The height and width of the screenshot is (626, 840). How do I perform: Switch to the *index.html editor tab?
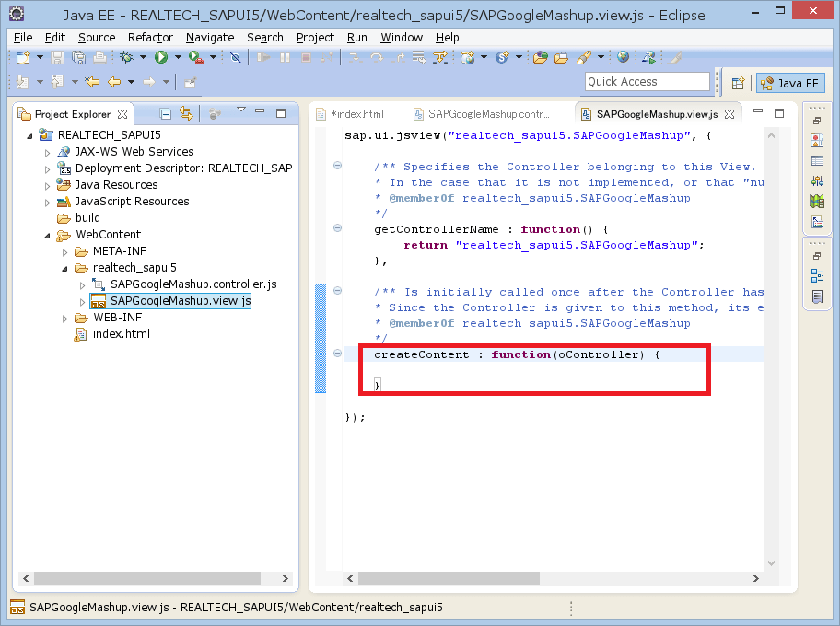(x=351, y=114)
